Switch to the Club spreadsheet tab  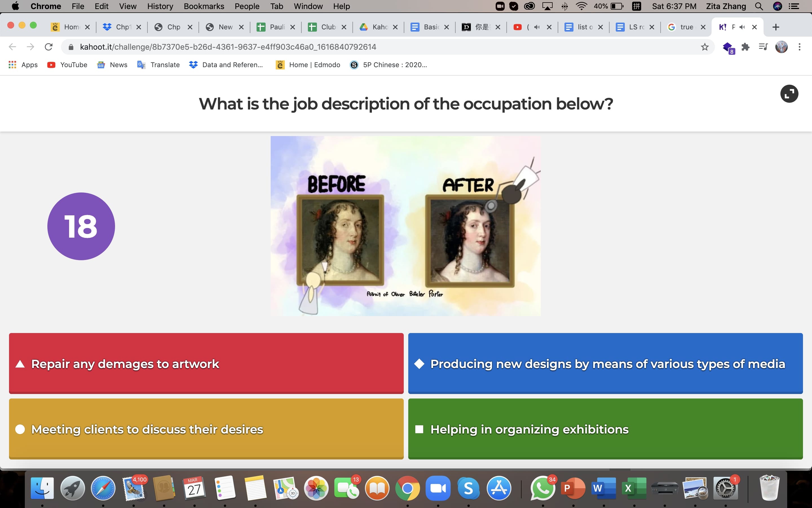point(327,27)
